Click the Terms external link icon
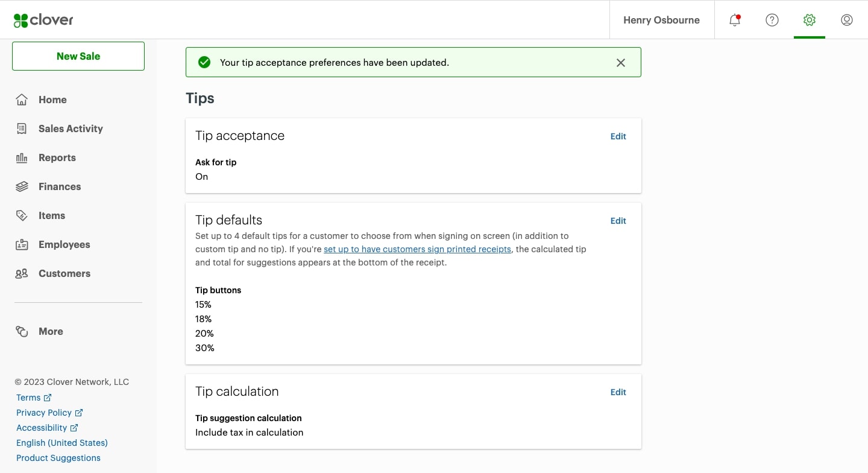The image size is (868, 473). pyautogui.click(x=48, y=398)
